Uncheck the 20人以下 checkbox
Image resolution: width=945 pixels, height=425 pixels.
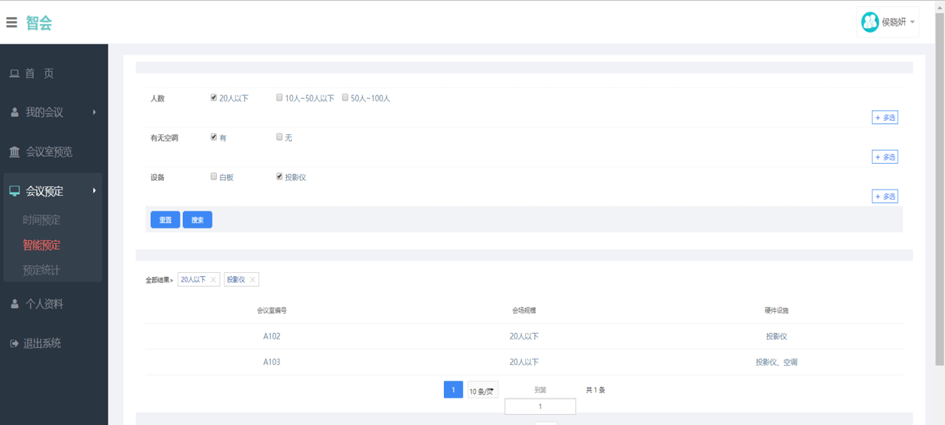213,97
